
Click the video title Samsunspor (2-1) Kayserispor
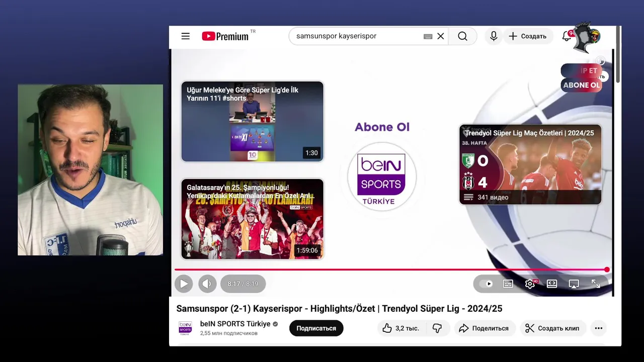[339, 309]
